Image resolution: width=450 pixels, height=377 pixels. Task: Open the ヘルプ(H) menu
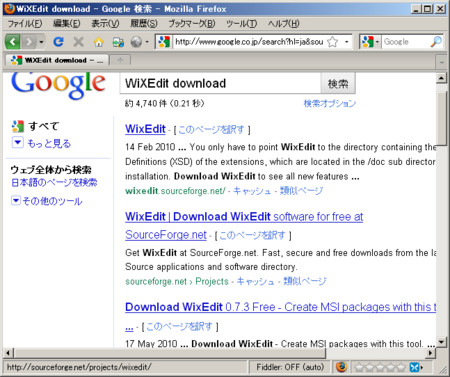283,24
